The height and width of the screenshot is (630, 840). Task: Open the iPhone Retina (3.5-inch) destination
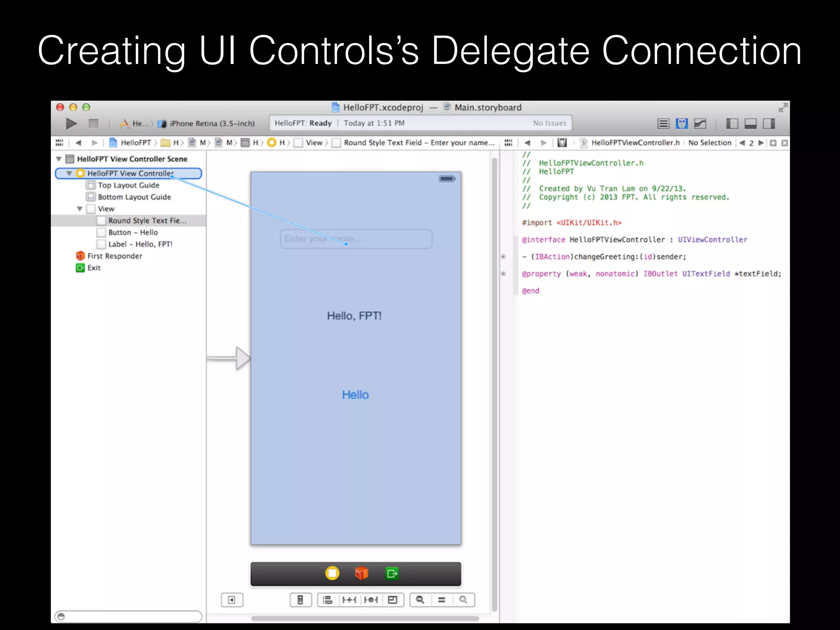coord(207,123)
